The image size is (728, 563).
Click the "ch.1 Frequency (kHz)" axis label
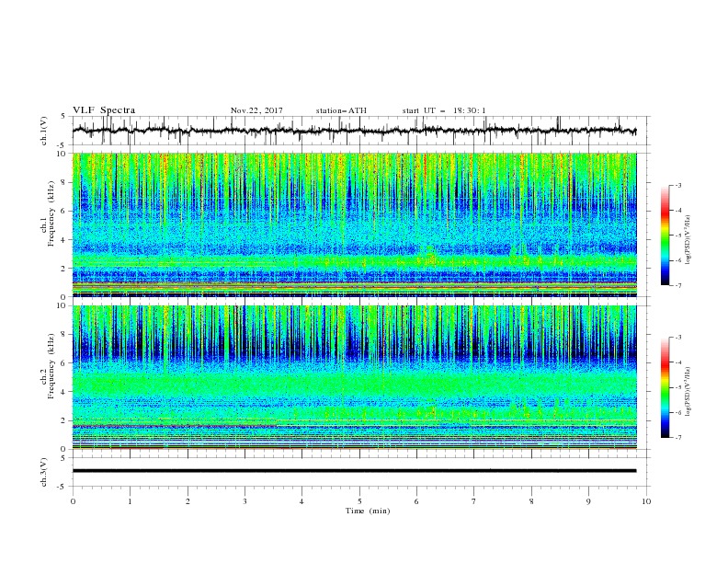(x=47, y=214)
